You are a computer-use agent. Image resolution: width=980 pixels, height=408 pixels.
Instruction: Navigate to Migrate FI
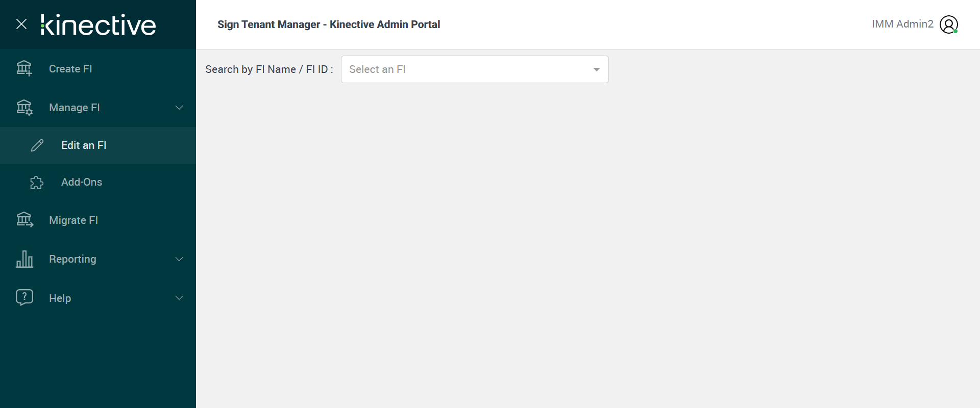point(98,220)
